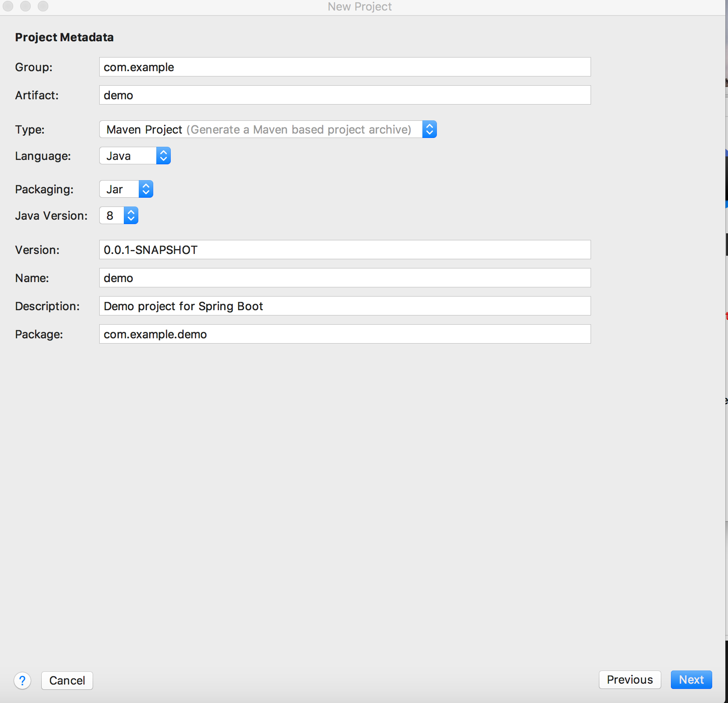728x703 pixels.
Task: Click the Cancel button
Action: [67, 681]
